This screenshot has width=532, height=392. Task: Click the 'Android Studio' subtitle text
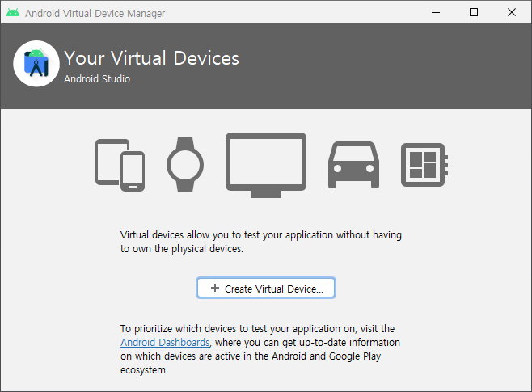click(x=97, y=79)
